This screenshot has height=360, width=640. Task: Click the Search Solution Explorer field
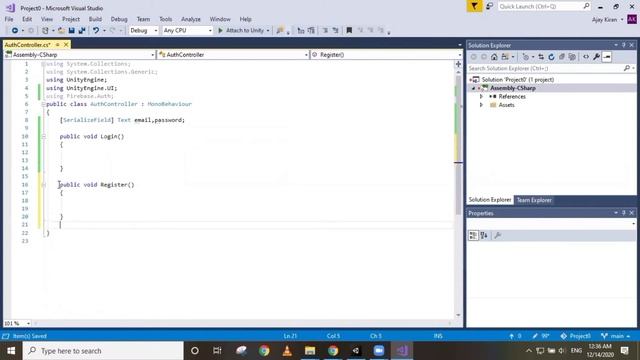coord(550,69)
